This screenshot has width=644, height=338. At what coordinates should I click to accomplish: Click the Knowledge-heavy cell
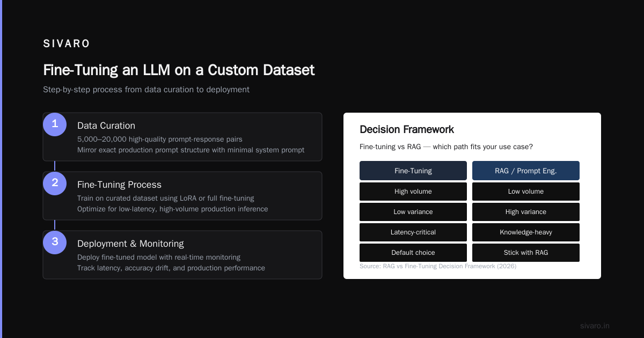[x=526, y=232]
